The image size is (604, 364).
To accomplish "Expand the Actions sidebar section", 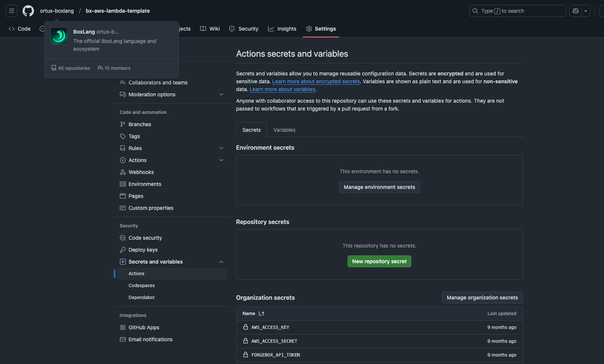I will click(x=221, y=160).
